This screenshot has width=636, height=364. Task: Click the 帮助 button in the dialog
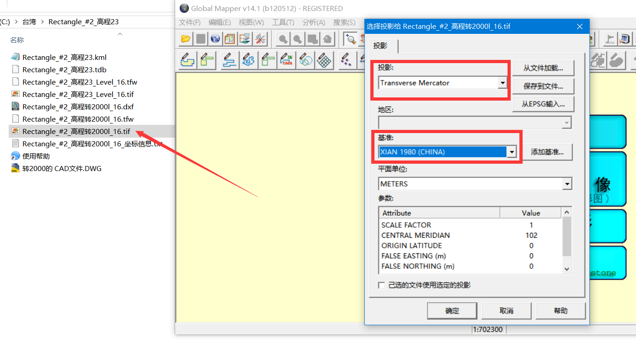[x=561, y=310]
